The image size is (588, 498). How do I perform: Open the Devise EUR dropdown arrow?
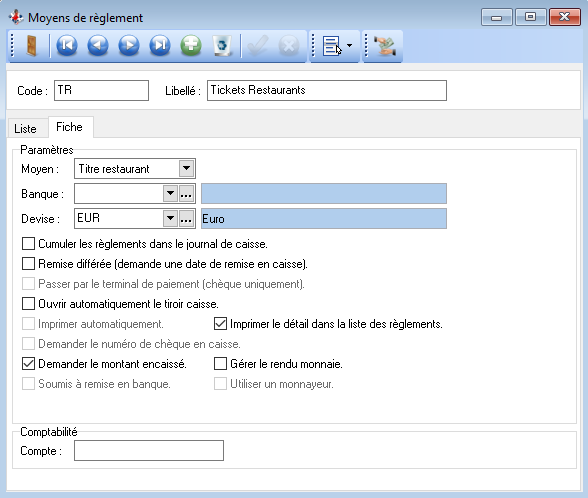170,218
